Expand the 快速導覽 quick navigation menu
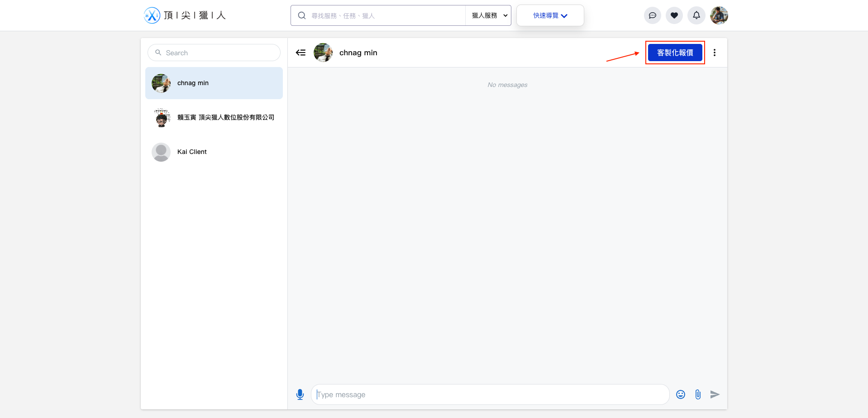Screen dimensions: 868x418 click(x=550, y=15)
